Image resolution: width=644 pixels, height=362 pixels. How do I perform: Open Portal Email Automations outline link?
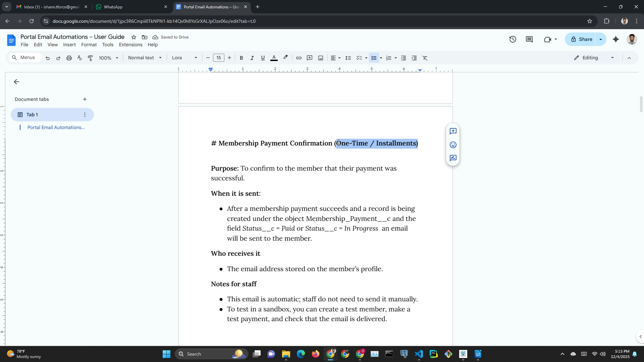coord(56,127)
